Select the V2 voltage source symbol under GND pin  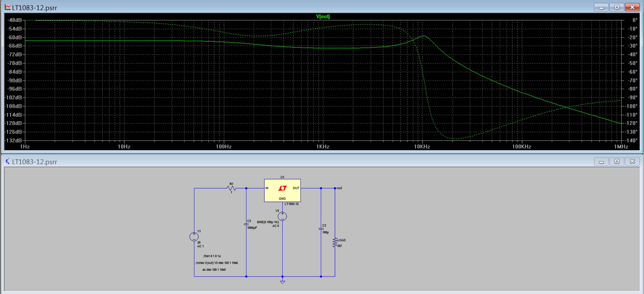282,216
